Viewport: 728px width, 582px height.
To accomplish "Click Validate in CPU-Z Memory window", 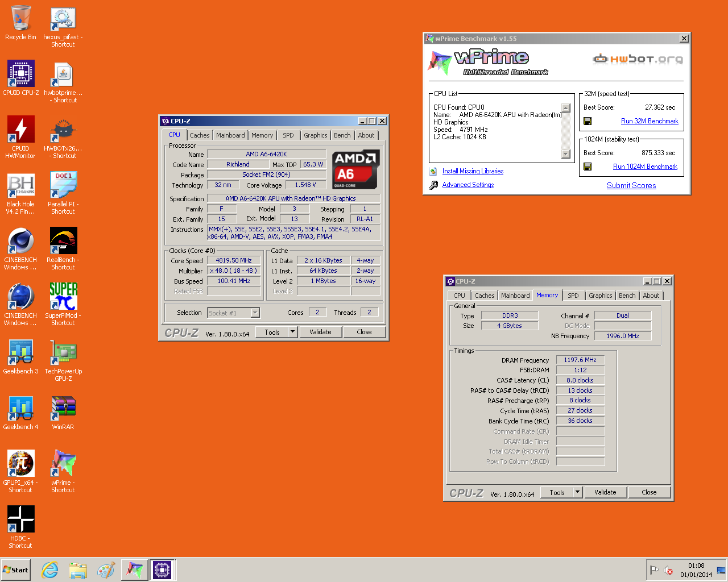I will point(605,492).
